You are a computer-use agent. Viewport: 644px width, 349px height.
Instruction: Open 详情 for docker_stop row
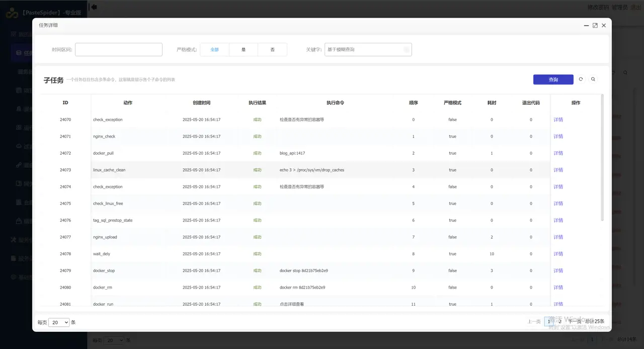pos(558,271)
